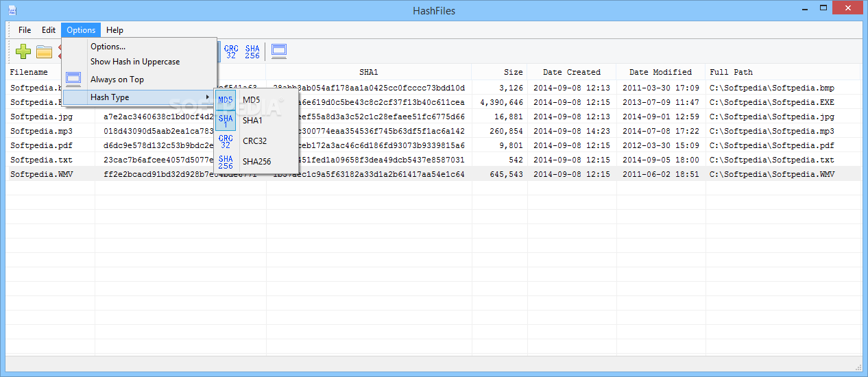Click the green plus Add Files icon
The height and width of the screenshot is (377, 868).
click(23, 51)
